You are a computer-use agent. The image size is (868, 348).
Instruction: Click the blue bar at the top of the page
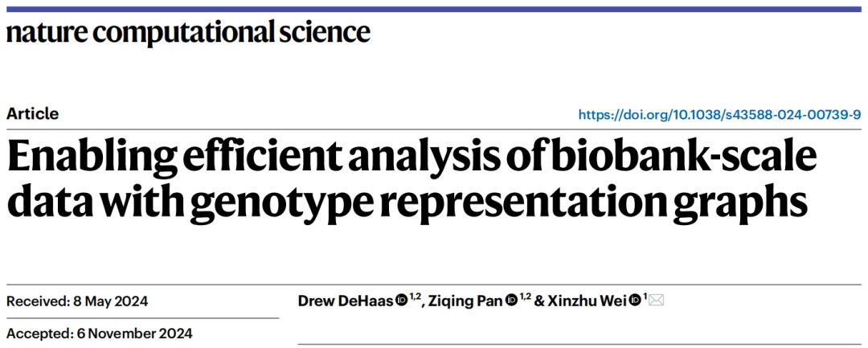point(434,9)
